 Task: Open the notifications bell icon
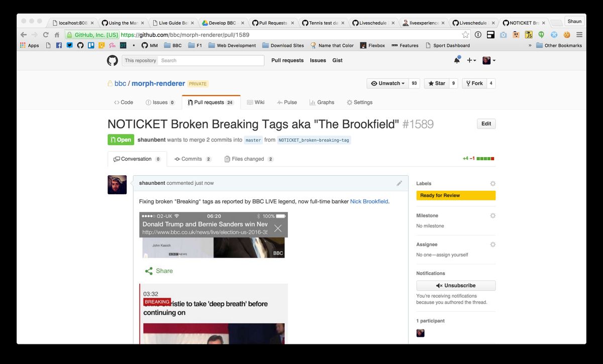click(x=457, y=60)
